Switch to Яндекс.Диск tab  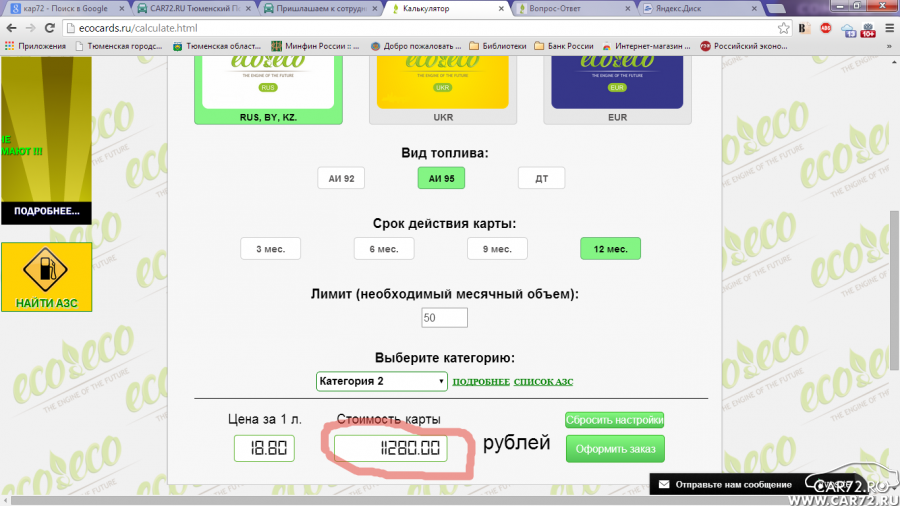pos(700,9)
